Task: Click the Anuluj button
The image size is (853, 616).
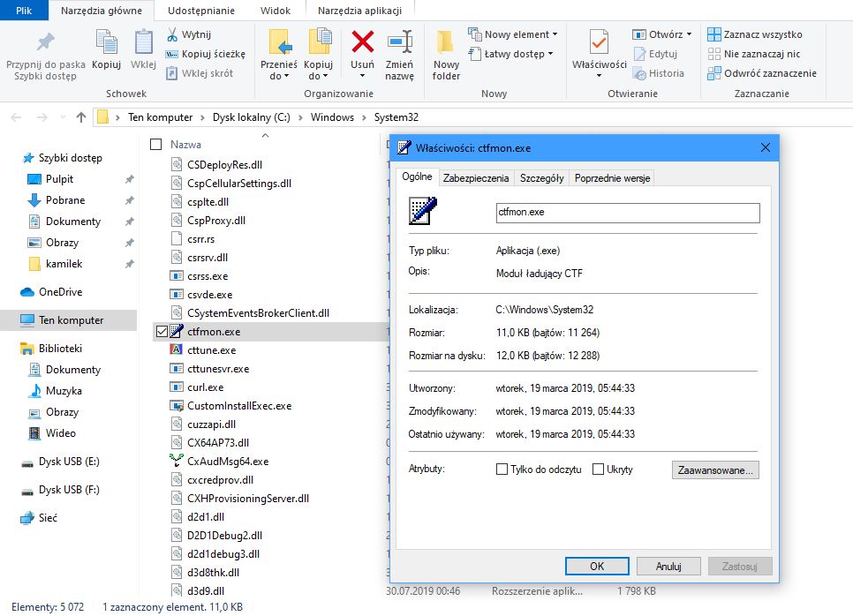Action: [668, 566]
